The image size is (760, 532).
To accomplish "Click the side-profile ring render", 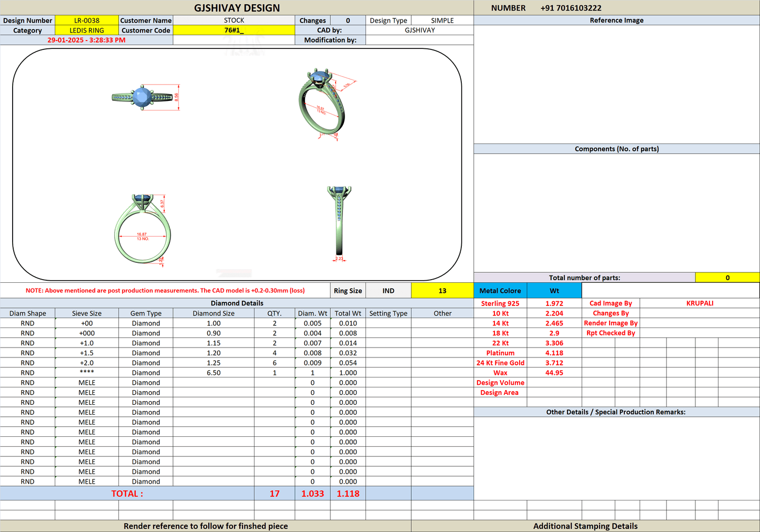I will [339, 223].
